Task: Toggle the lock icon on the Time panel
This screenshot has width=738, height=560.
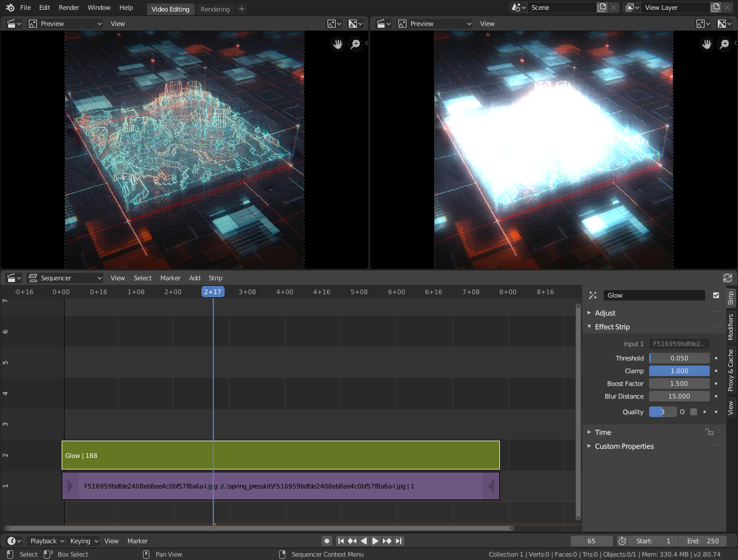Action: pos(709,431)
